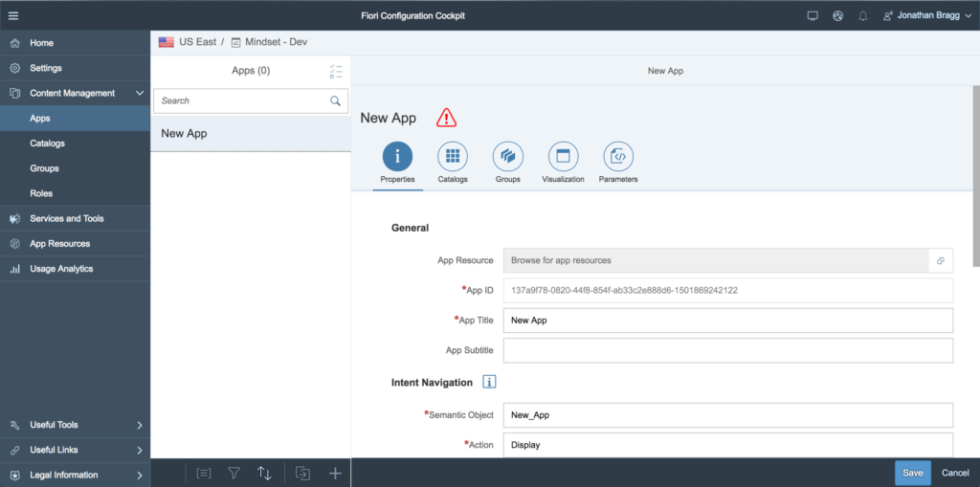
Task: Click the Semantic Object field
Action: tap(728, 415)
